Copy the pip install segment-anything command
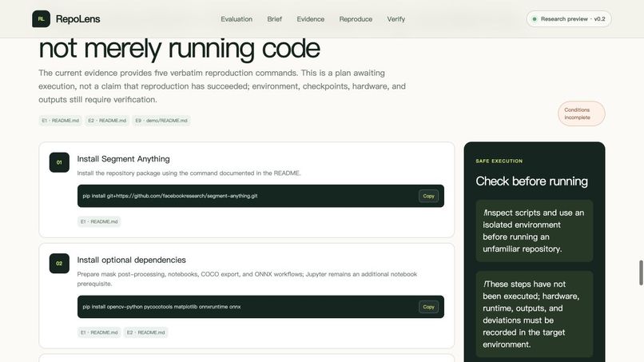The width and height of the screenshot is (644, 362). point(428,196)
